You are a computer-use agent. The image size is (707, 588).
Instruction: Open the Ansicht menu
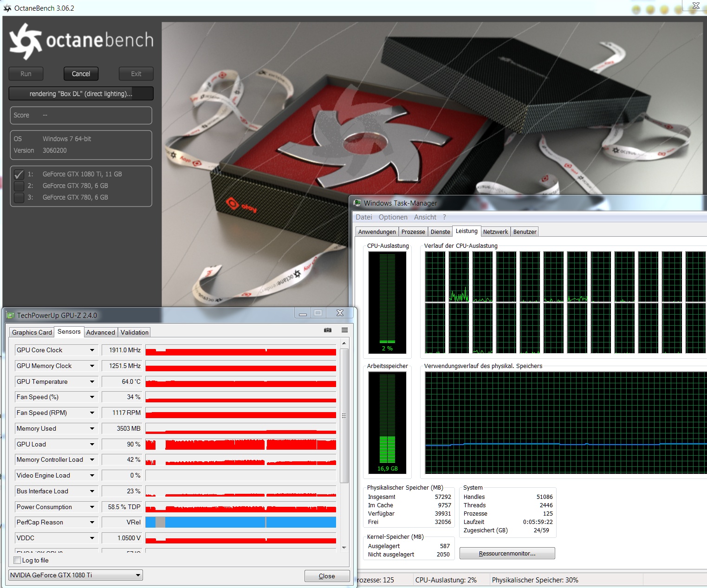point(425,217)
